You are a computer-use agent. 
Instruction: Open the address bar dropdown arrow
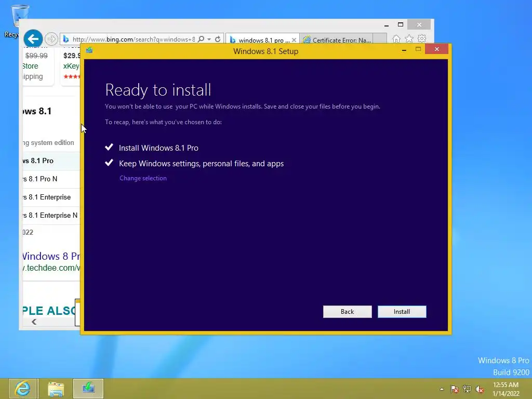(x=209, y=39)
